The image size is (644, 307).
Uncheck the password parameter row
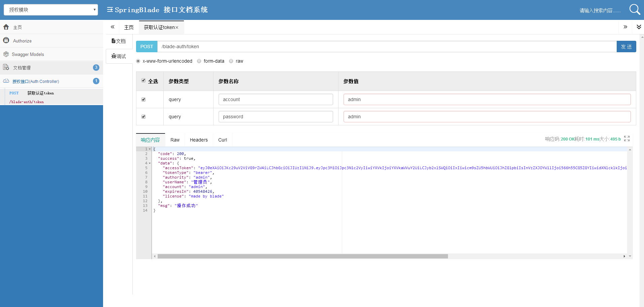[x=143, y=116]
